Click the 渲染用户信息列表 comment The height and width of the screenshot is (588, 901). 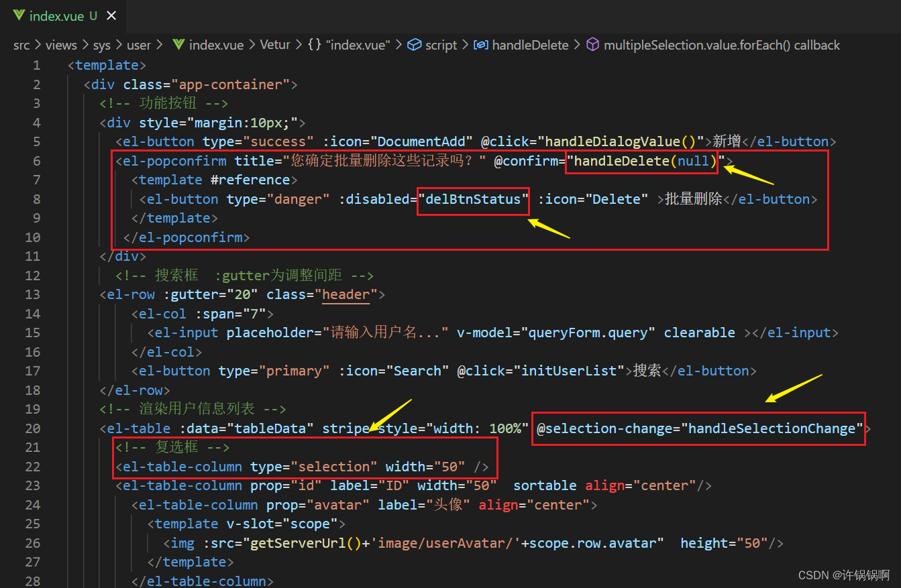coord(193,409)
